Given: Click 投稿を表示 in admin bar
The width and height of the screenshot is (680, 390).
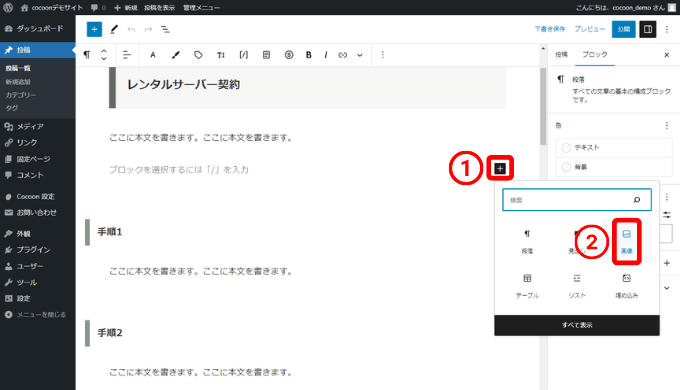Looking at the screenshot, I should [x=160, y=7].
